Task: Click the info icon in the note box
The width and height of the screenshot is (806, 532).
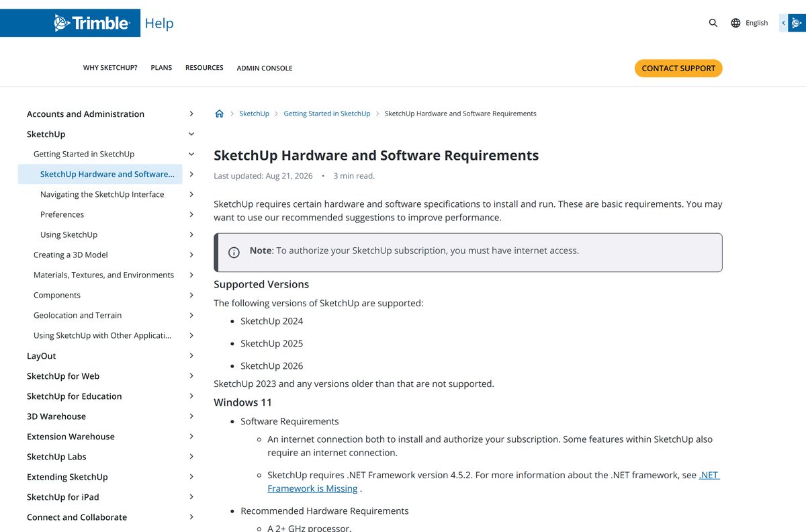Action: click(234, 253)
